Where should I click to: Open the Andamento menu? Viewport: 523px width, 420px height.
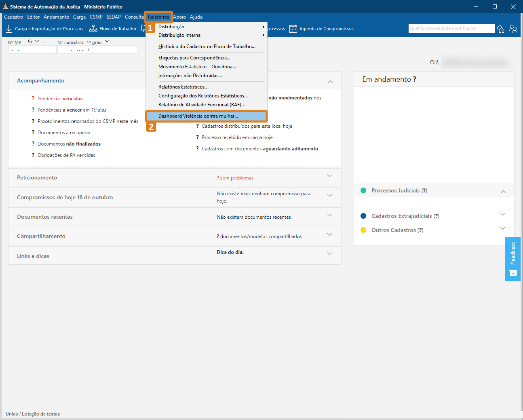(57, 17)
